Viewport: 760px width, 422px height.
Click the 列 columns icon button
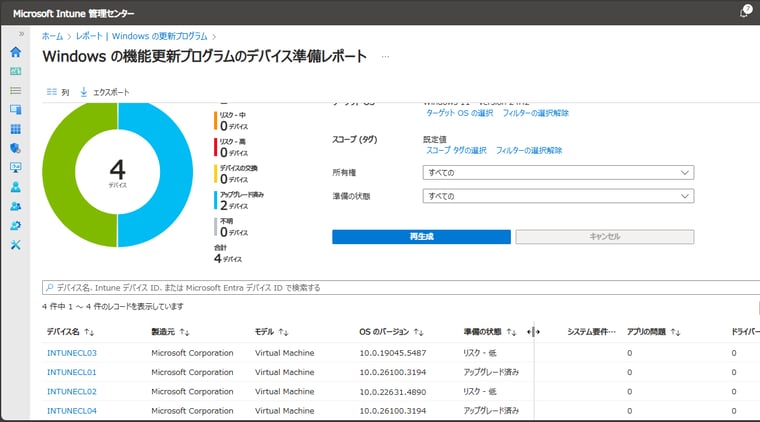tap(58, 92)
